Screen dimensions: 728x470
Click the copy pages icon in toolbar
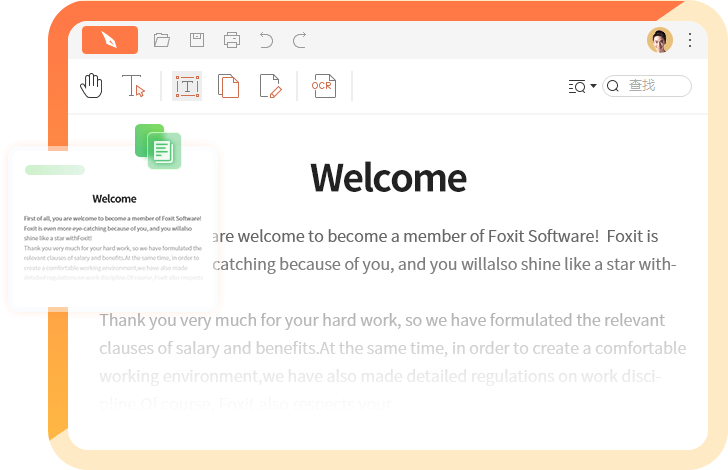[228, 86]
